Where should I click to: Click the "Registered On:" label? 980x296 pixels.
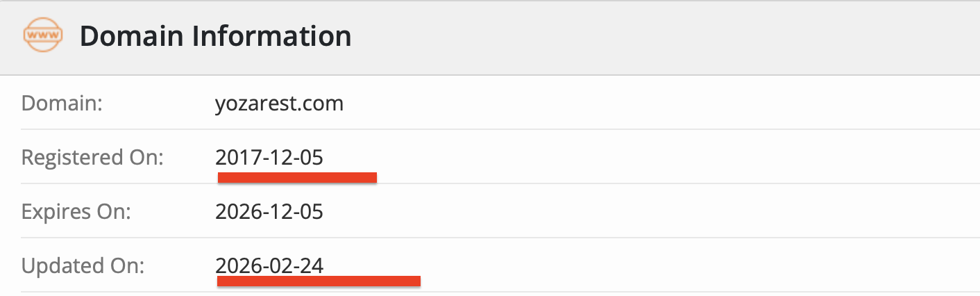click(92, 158)
